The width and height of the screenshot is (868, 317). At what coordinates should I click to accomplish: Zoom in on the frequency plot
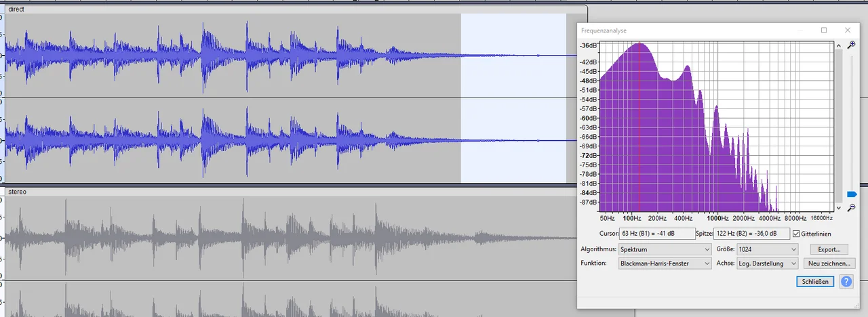[x=852, y=45]
